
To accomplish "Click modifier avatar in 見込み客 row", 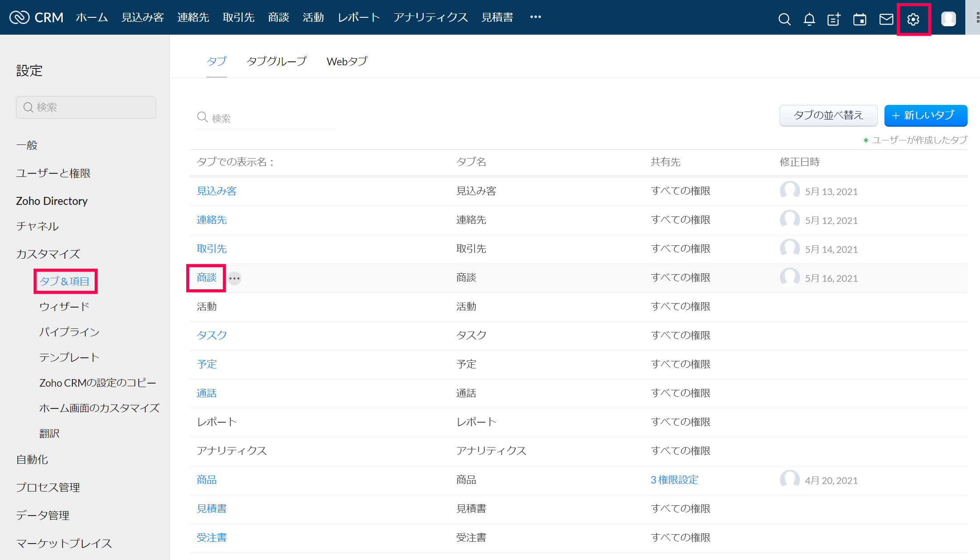I will pos(790,191).
